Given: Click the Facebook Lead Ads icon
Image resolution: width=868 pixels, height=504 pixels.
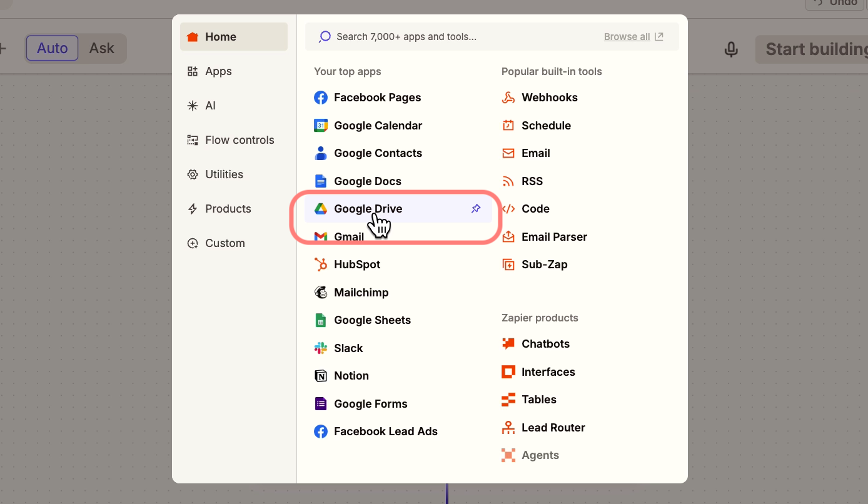Looking at the screenshot, I should (321, 431).
